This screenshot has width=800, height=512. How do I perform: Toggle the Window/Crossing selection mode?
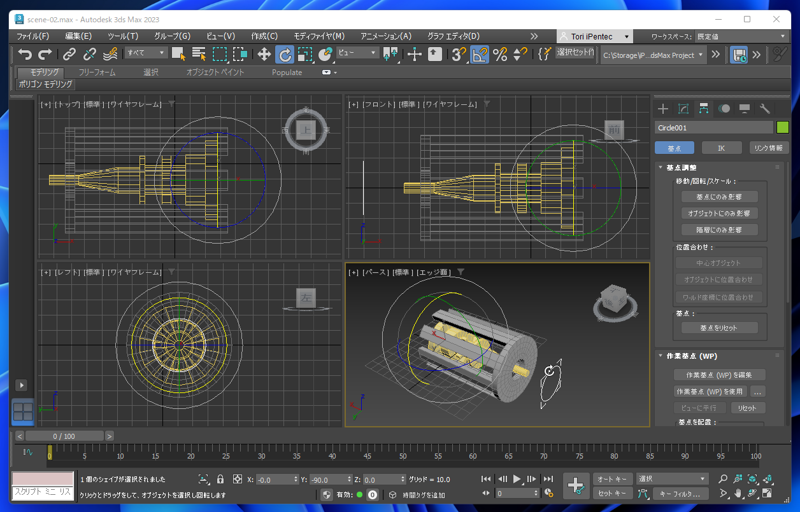tap(240, 54)
